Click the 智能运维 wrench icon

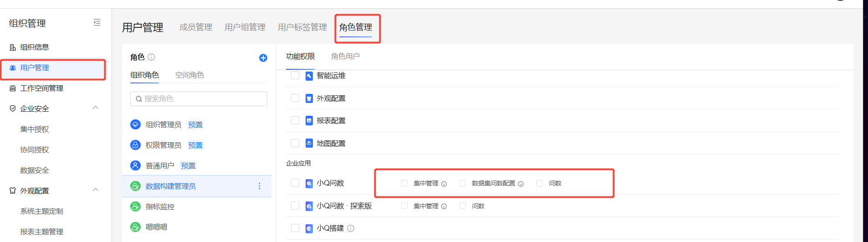pos(309,76)
